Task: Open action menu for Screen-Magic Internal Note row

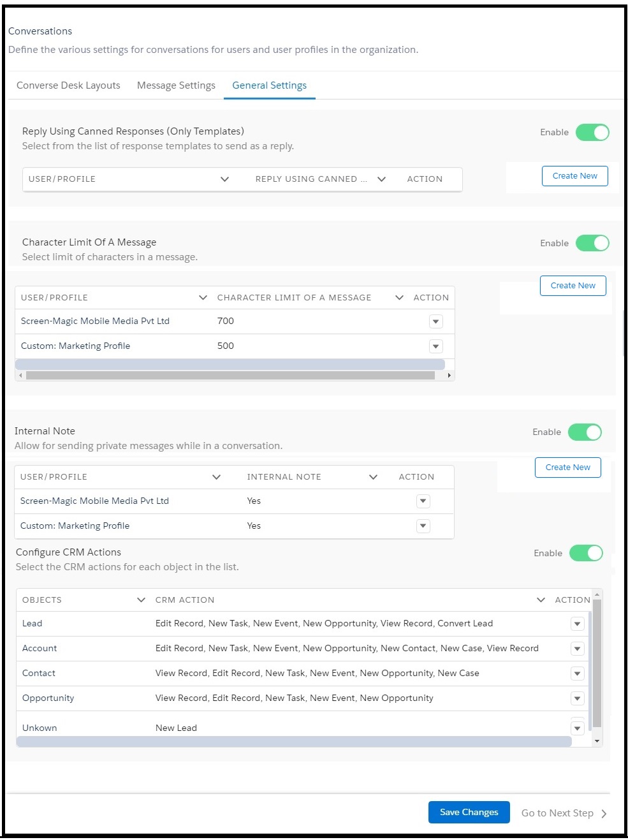Action: click(x=423, y=501)
